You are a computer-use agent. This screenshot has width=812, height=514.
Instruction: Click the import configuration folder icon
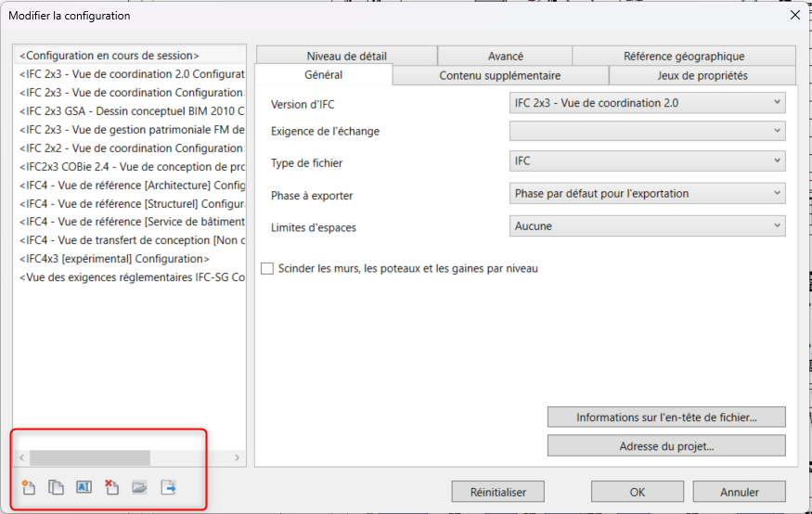(139, 487)
